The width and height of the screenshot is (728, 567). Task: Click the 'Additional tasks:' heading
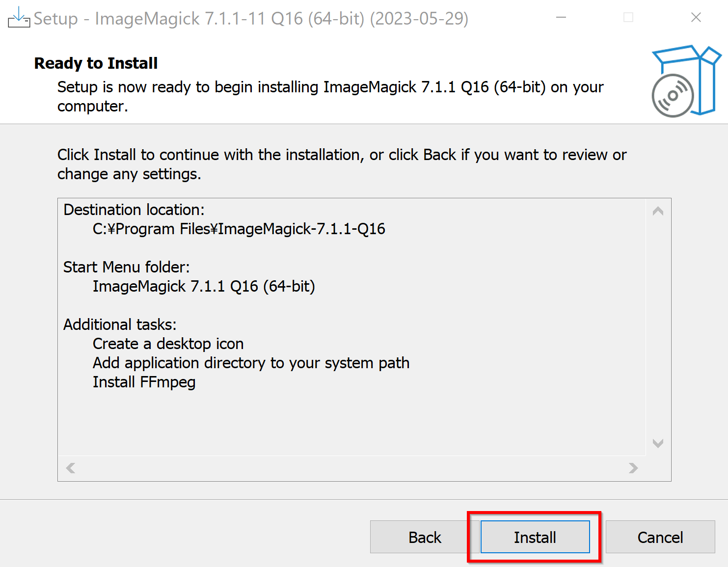(x=120, y=324)
